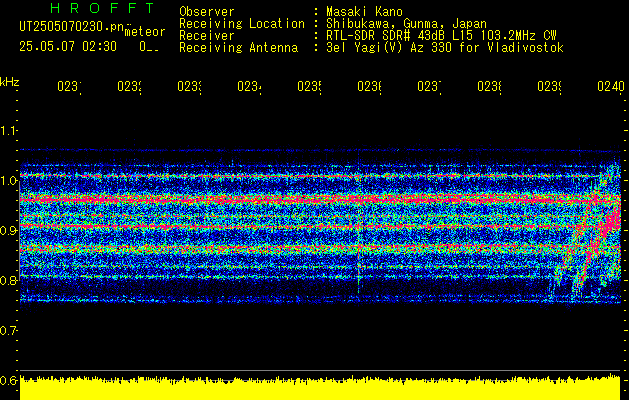Click the 0236 time marker
629x400 pixels.
click(369, 86)
